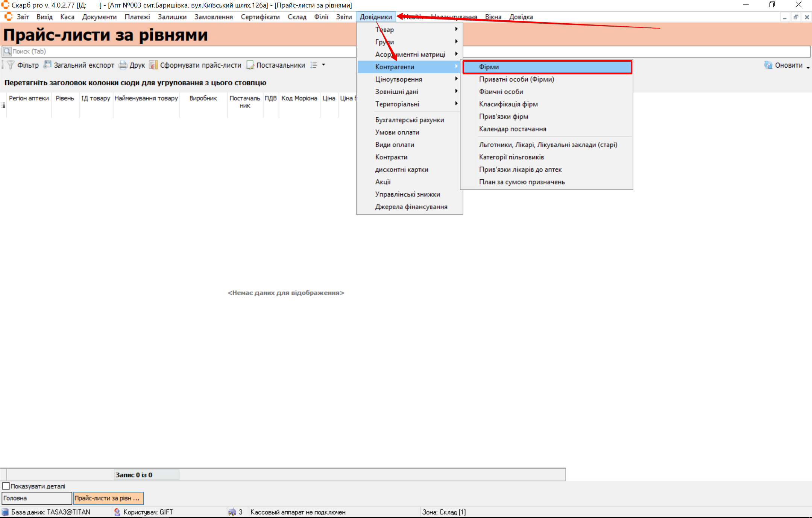Screen dimensions: 812x518
Task: Click the Загальний експорт save icon
Action: coord(47,65)
